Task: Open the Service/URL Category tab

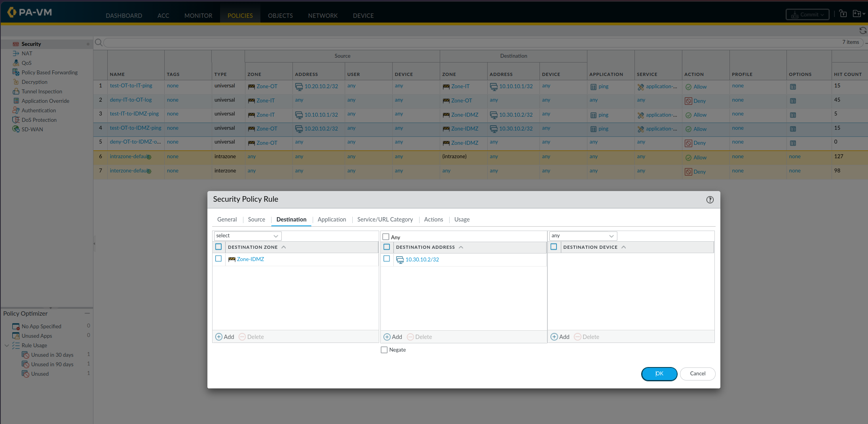Action: click(x=385, y=220)
